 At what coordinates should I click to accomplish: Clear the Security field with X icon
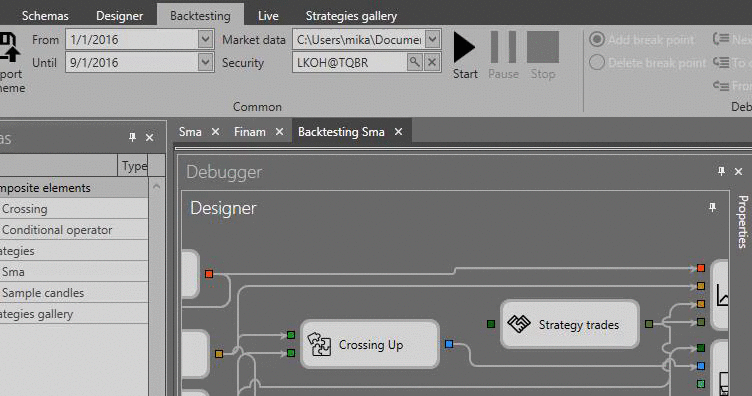[x=432, y=62]
